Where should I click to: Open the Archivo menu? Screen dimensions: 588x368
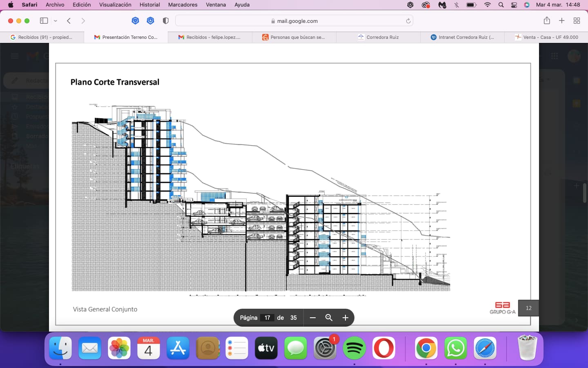pos(55,5)
